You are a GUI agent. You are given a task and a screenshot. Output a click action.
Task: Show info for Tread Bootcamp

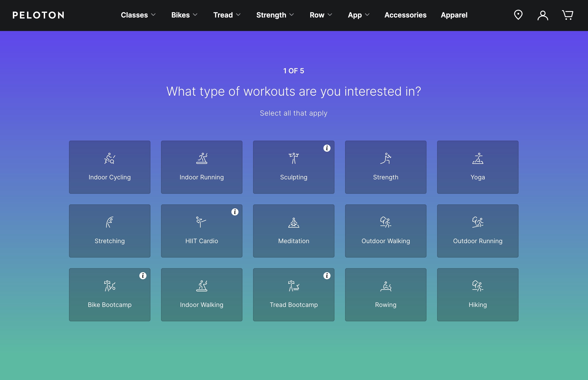[327, 276]
